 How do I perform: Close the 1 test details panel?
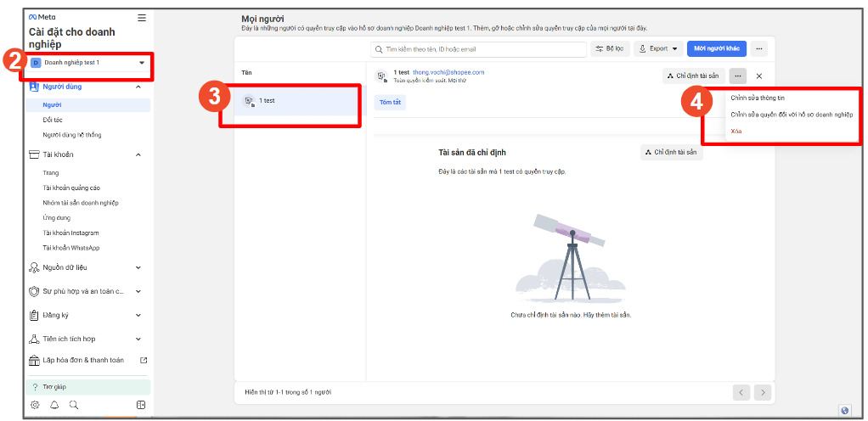click(759, 76)
